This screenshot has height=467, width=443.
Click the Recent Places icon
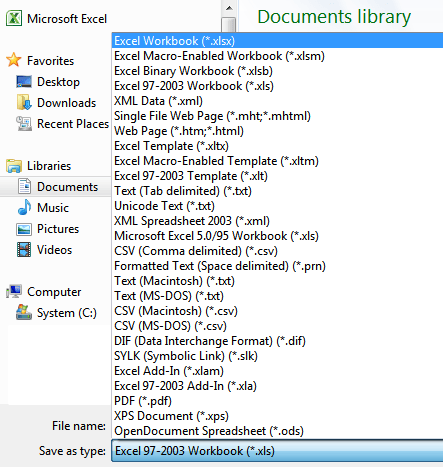(x=24, y=123)
